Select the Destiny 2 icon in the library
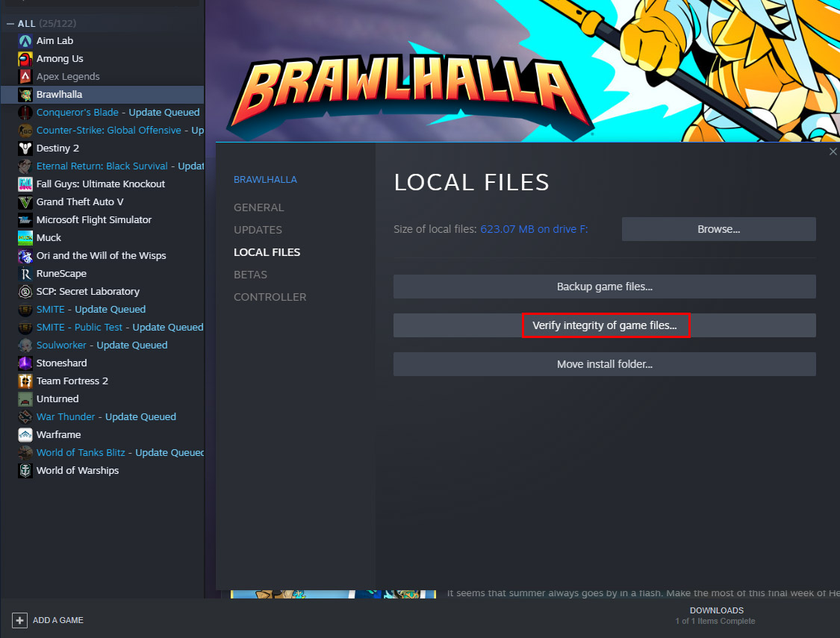 coord(25,148)
